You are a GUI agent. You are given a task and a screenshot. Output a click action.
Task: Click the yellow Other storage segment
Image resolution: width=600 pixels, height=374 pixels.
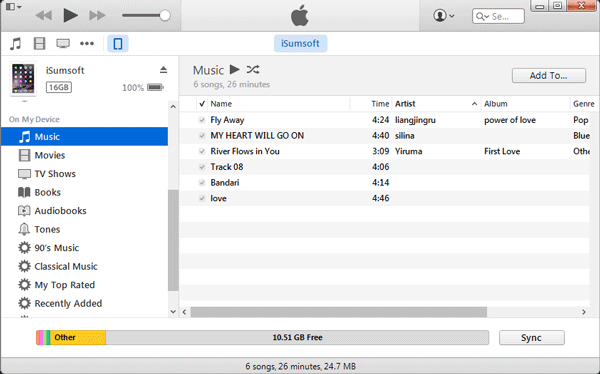(x=78, y=338)
